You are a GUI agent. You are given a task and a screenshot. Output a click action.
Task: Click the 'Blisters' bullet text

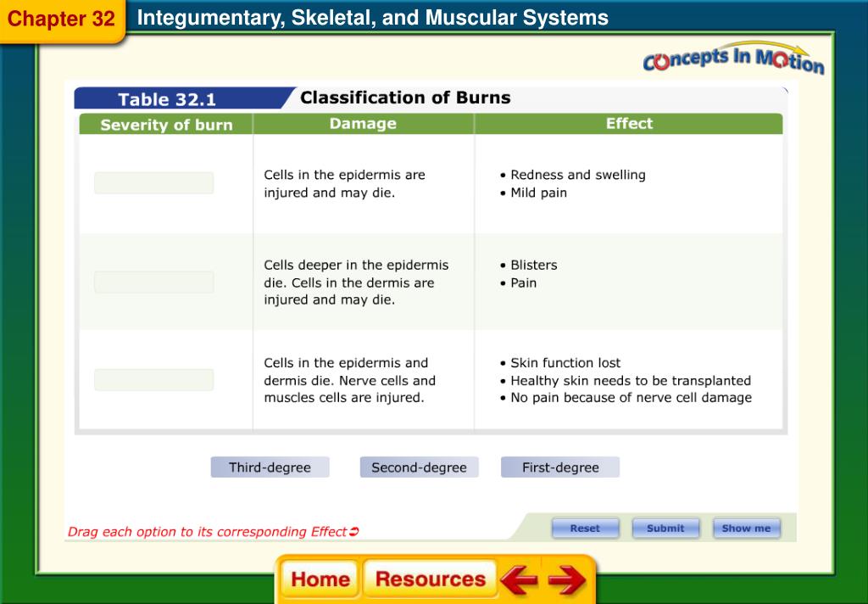pyautogui.click(x=534, y=265)
